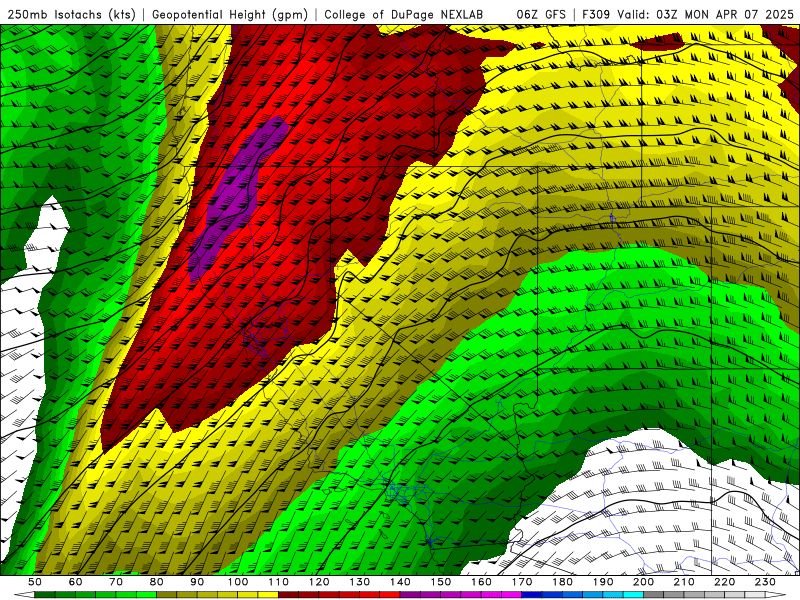Click the 130 value on the legend scale
The image size is (800, 600).
[x=360, y=582]
